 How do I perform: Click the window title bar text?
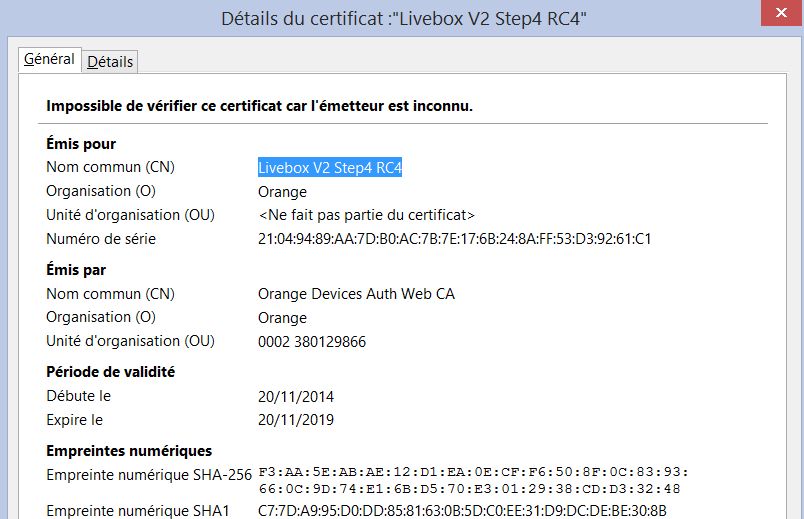[x=402, y=17]
